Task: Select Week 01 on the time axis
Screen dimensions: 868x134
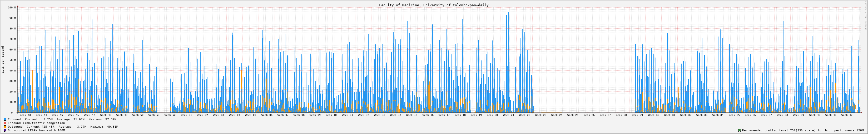Action: tap(186, 115)
